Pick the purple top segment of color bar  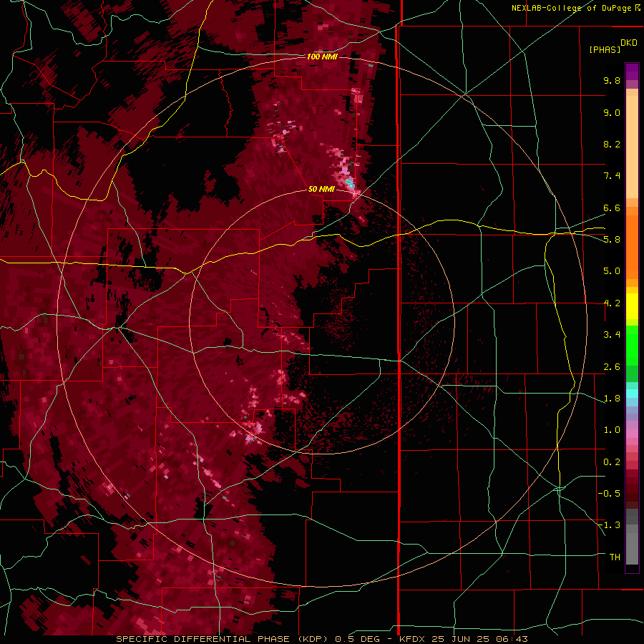pos(632,72)
